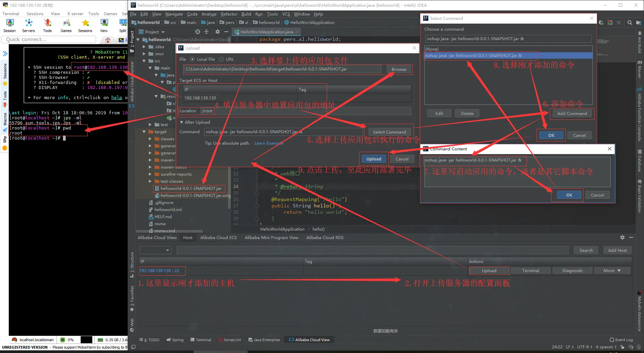Open the Navigate menu in IntelliJ

click(174, 14)
